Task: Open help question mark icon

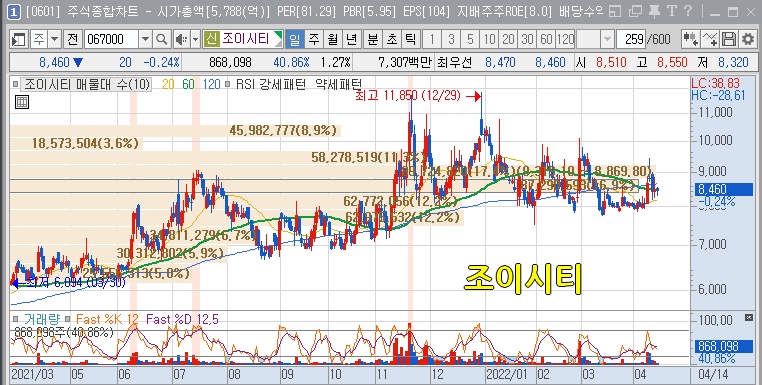Action: tap(688, 12)
